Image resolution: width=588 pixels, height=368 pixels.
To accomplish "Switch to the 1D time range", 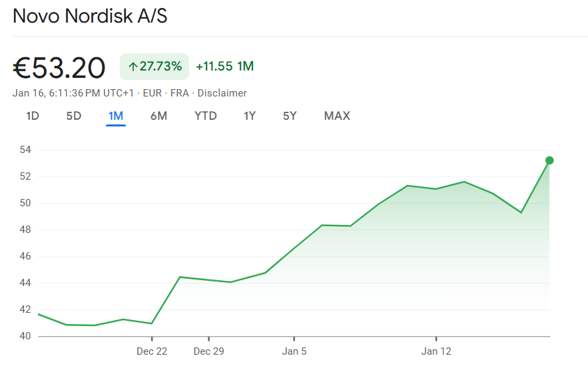I will (33, 116).
